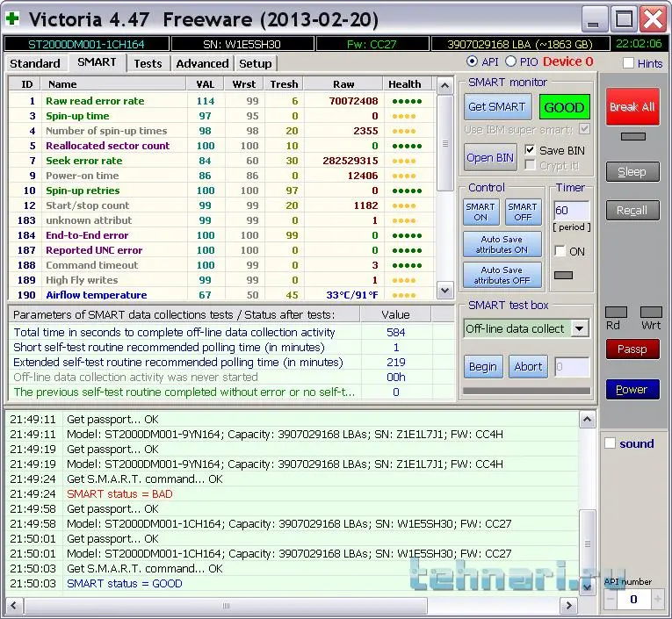Viewport: 672px width, 619px height.
Task: Click the blue Power button
Action: coord(632,389)
